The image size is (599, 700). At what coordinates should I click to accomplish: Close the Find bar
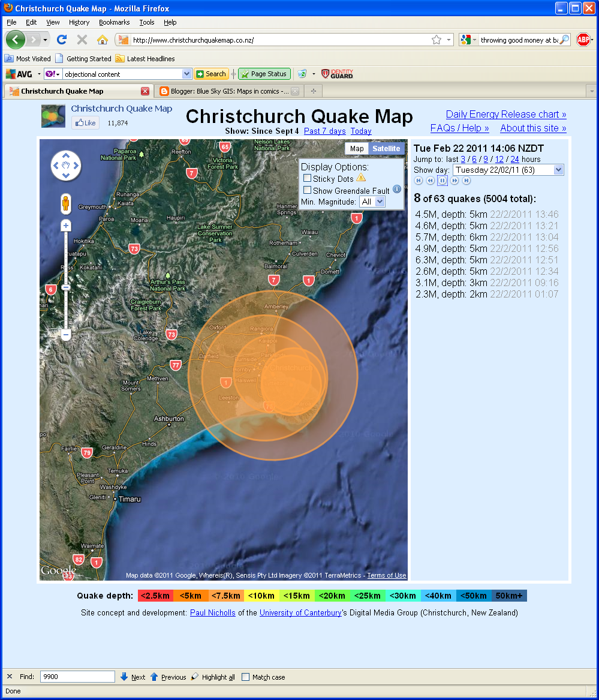10,677
